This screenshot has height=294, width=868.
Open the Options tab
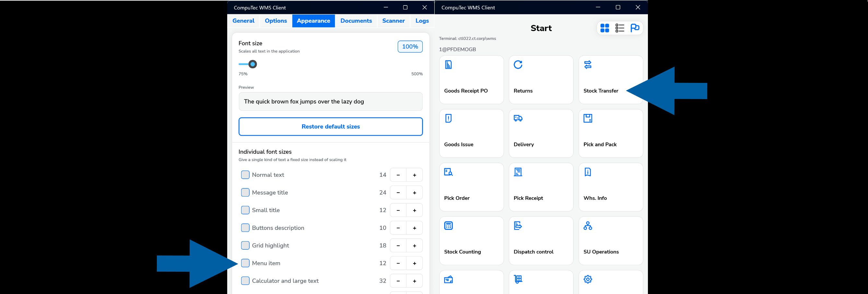tap(276, 21)
